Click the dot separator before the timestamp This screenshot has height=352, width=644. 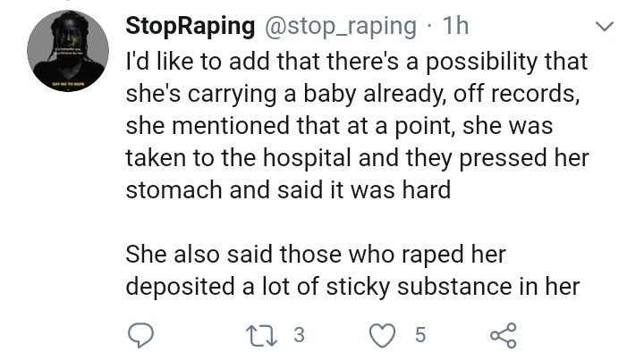click(x=429, y=27)
